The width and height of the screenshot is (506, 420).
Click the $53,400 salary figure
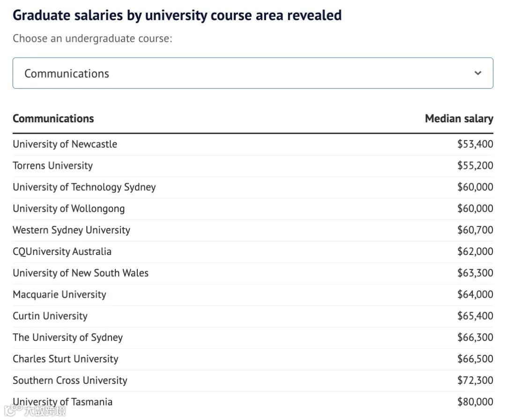click(475, 144)
